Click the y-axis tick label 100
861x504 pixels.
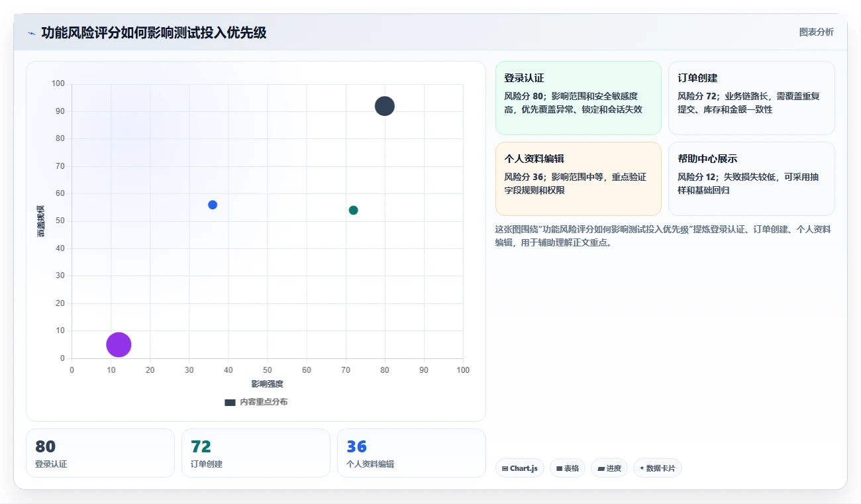(58, 83)
